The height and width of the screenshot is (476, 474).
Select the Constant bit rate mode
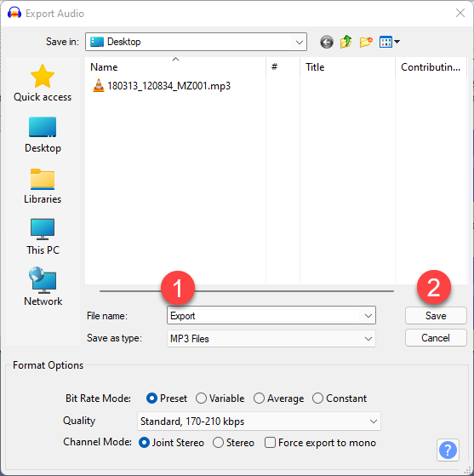point(340,399)
